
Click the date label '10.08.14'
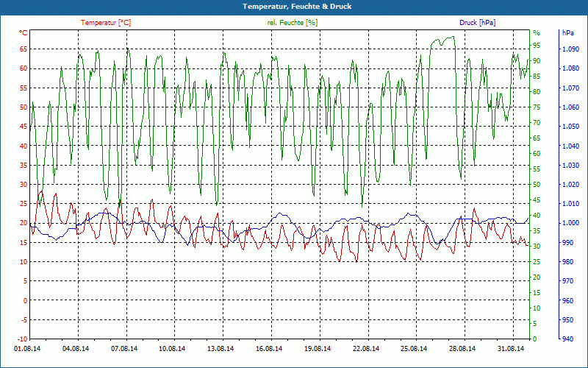pos(172,349)
